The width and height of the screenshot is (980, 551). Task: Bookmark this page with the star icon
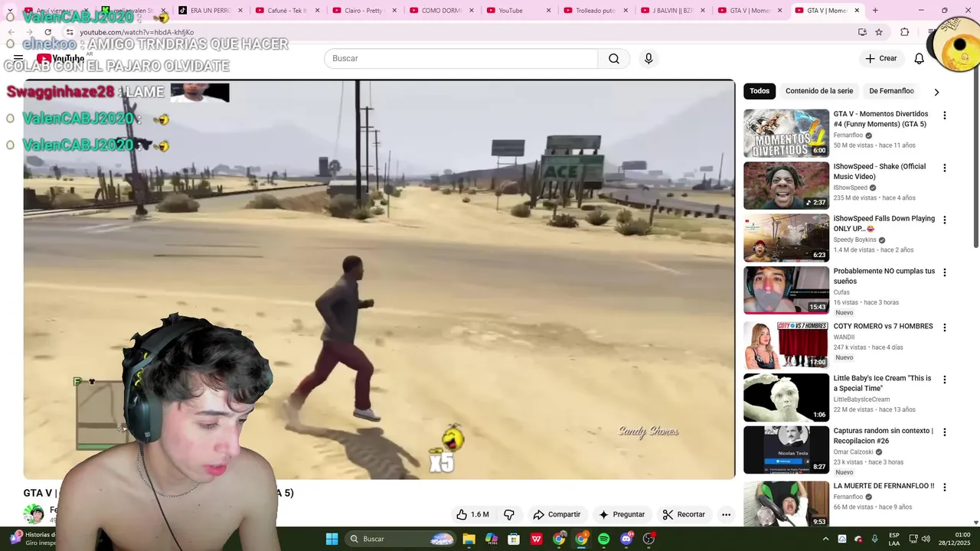coord(879,32)
